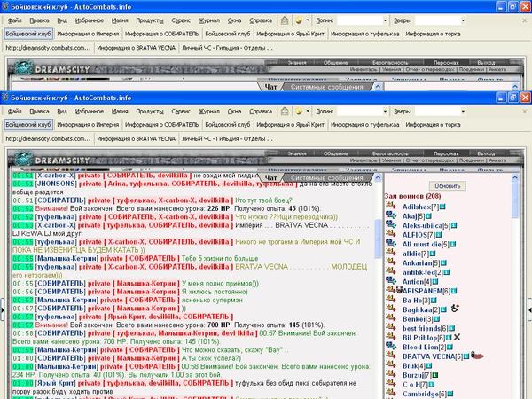Click the home icon in the back window toolbar

(x=285, y=20)
